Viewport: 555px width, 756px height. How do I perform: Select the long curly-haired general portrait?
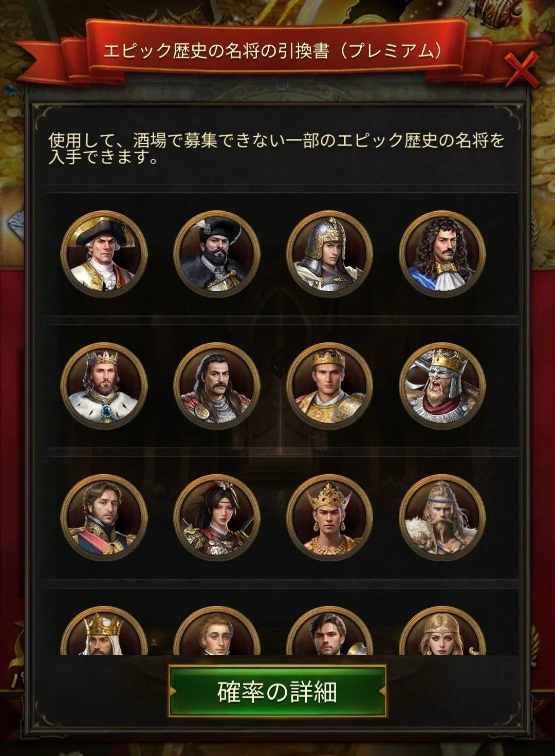(442, 254)
